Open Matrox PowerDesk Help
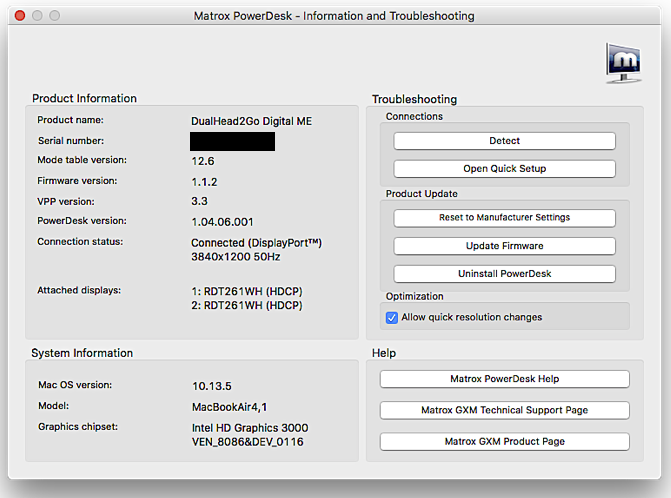Screen dimensions: 671x498 pyautogui.click(x=505, y=379)
